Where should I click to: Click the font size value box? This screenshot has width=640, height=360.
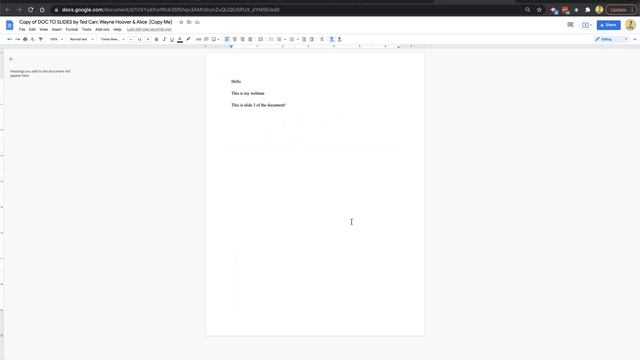click(x=140, y=39)
